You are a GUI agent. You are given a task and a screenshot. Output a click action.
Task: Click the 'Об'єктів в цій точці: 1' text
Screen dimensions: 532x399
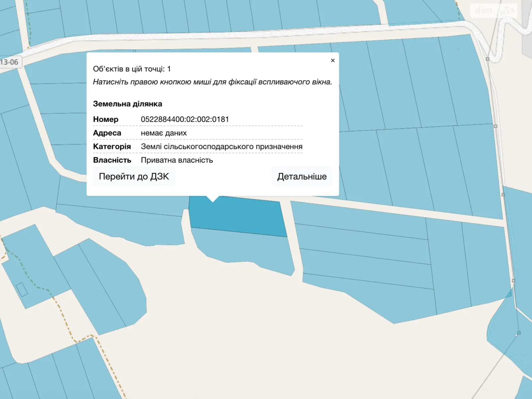[x=132, y=69]
